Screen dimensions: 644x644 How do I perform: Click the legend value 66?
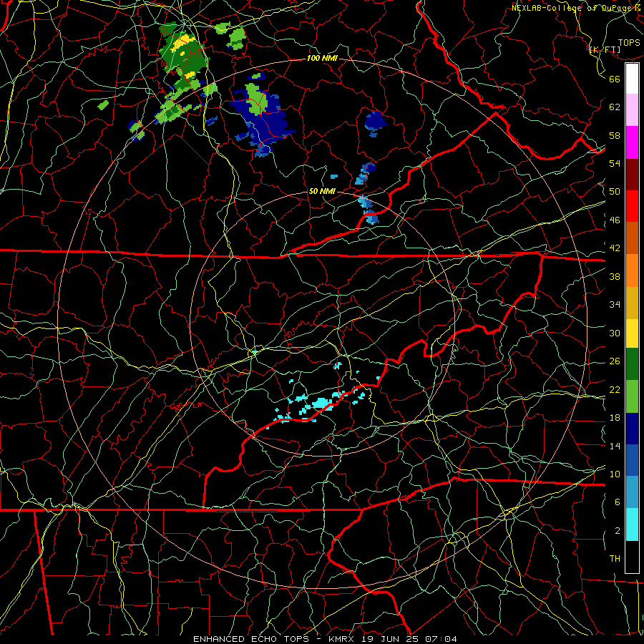[x=615, y=79]
